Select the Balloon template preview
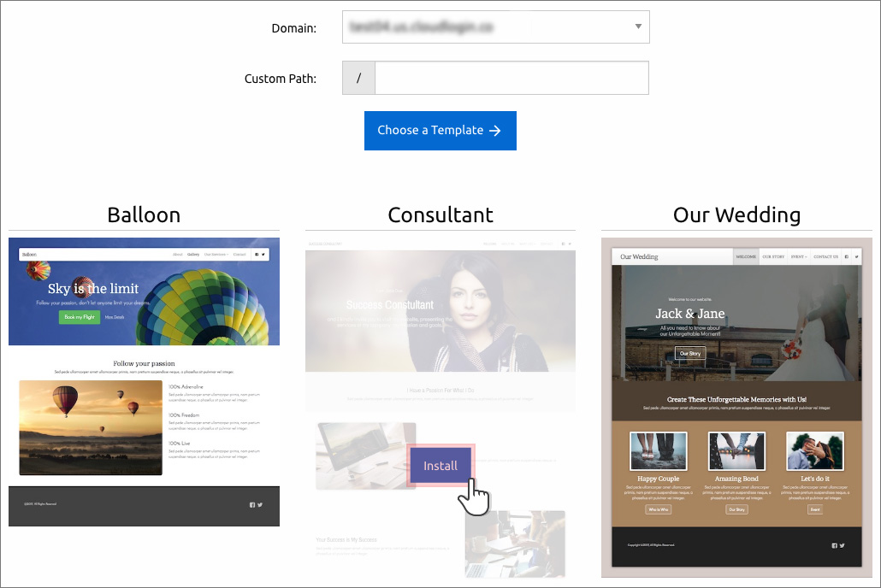This screenshot has height=588, width=881. [x=144, y=380]
